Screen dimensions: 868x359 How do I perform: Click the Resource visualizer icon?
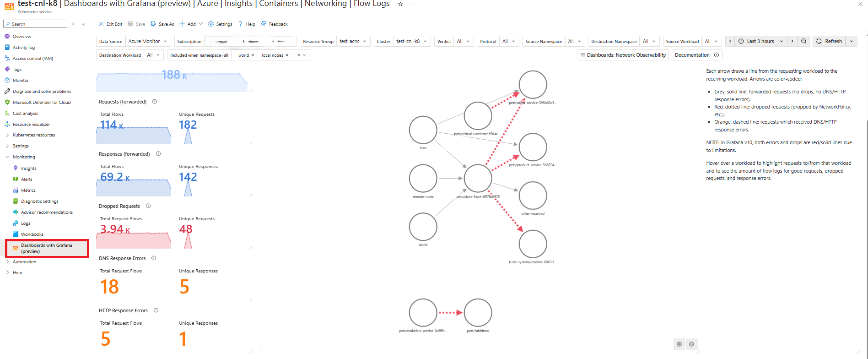(7, 124)
